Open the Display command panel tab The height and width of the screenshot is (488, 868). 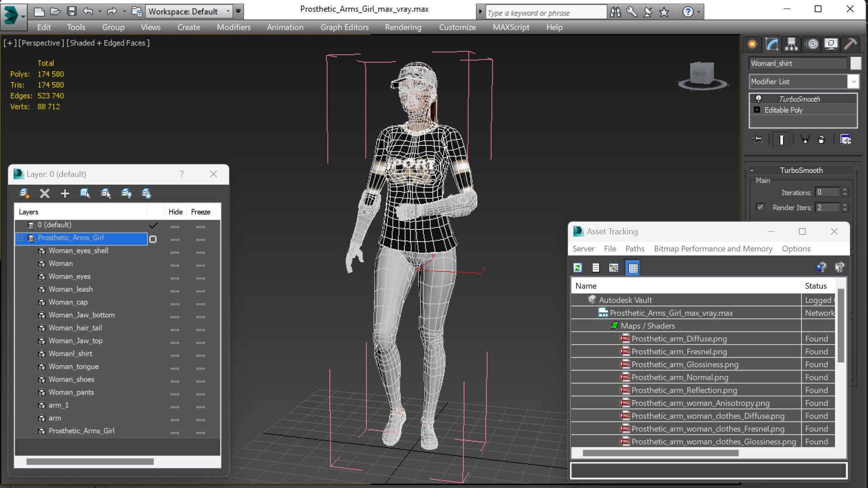(x=831, y=44)
